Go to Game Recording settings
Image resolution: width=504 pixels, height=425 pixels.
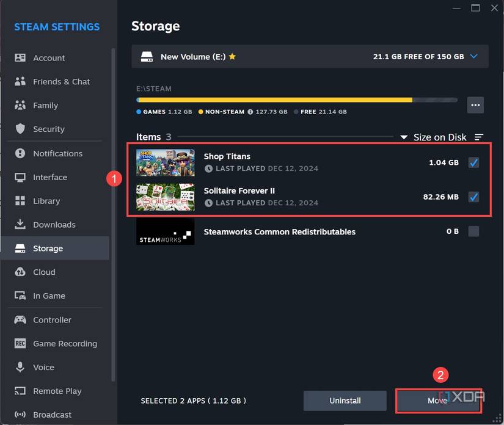(x=55, y=343)
